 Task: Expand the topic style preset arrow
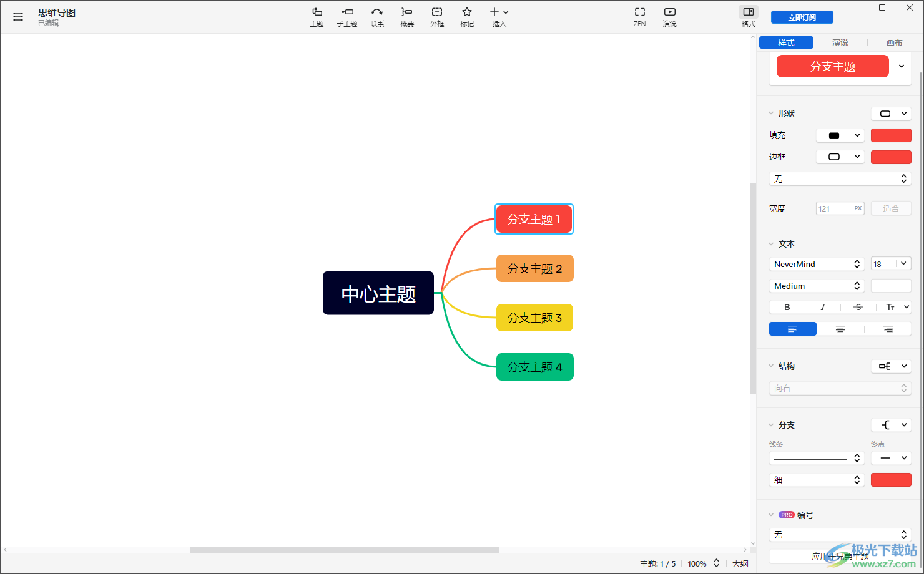[x=902, y=66]
